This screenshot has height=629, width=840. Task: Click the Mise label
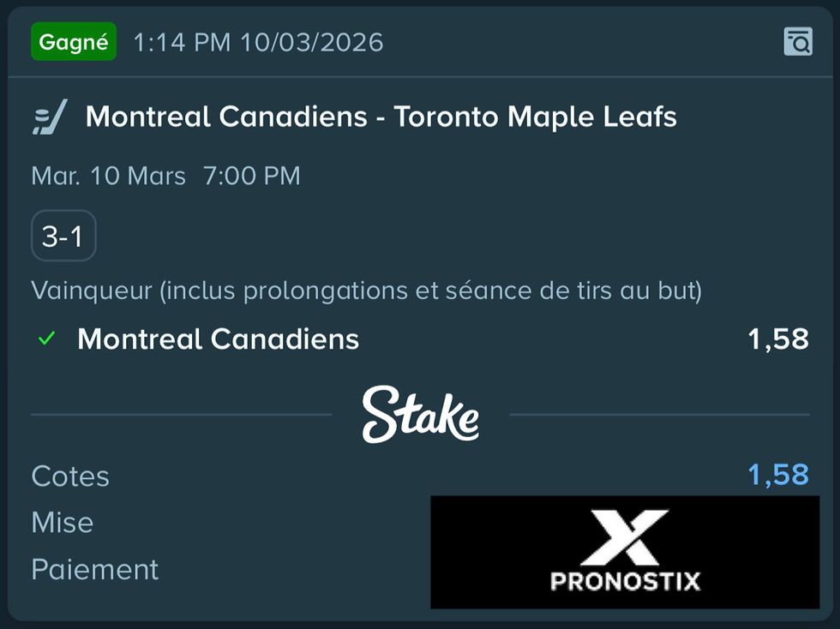pos(62,523)
